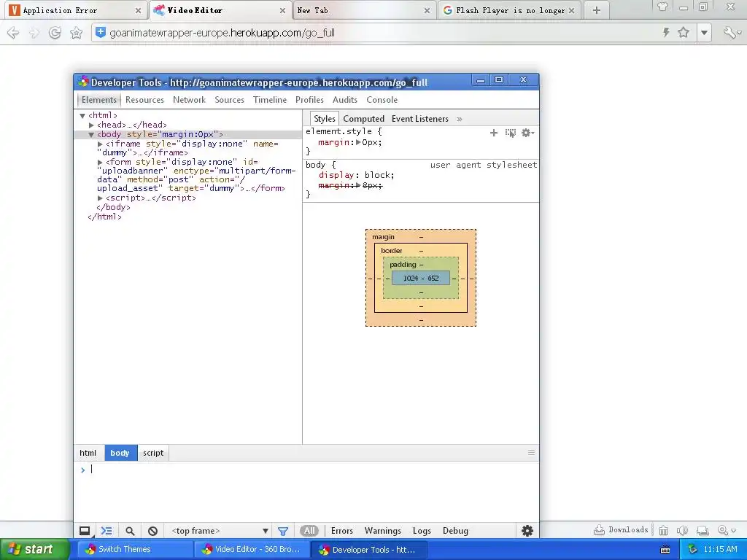This screenshot has width=747, height=560.
Task: Toggle console drawer icon
Action: 107,531
